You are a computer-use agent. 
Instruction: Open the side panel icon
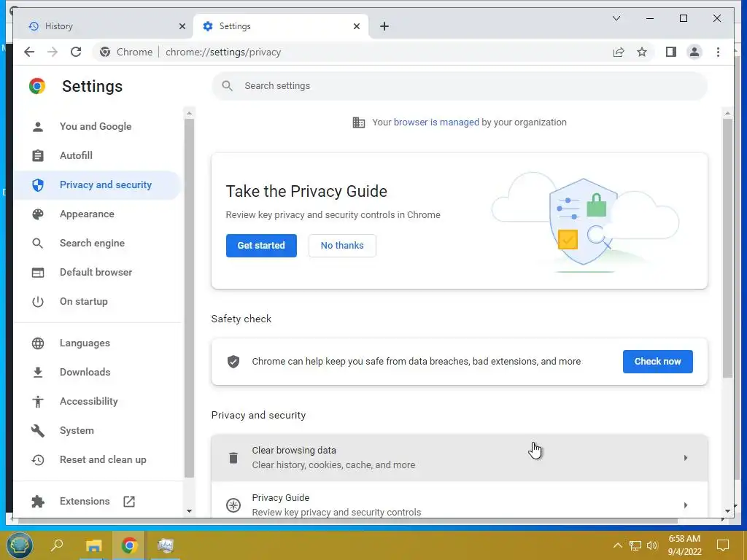(x=671, y=52)
